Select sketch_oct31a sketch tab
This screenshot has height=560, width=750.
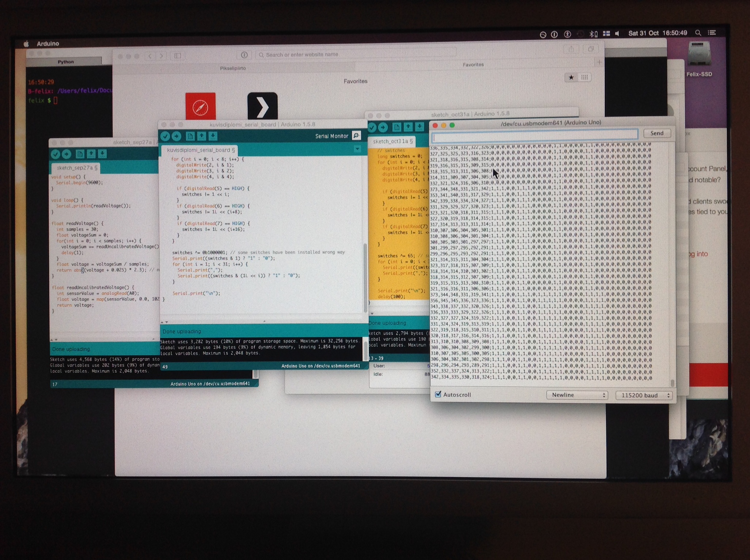point(392,141)
